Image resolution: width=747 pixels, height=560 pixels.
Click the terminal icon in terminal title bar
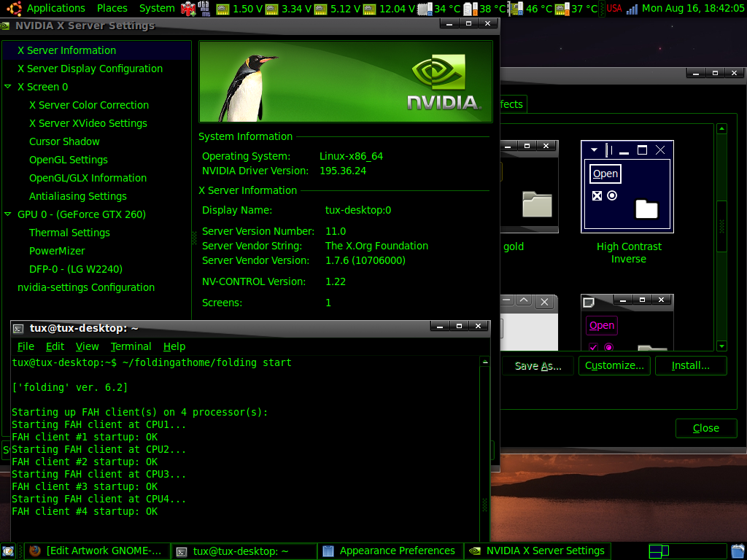click(x=18, y=329)
